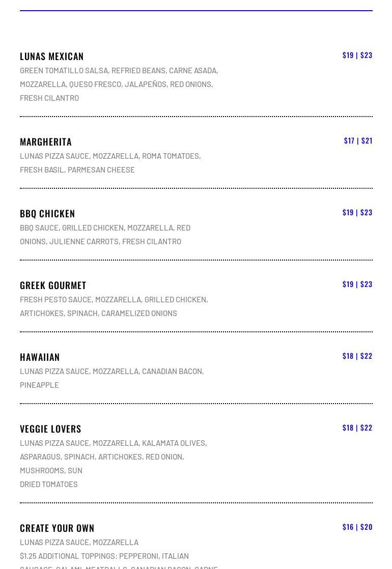Viewport: 392px width, 569px height.
Task: Click the Lunas Mexican $19 | $23 price
Action: (357, 55)
